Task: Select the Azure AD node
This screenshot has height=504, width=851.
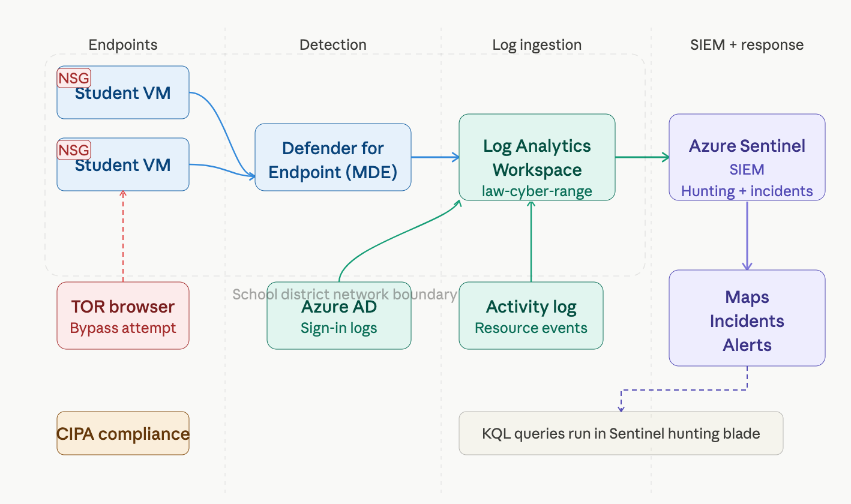Action: [339, 316]
